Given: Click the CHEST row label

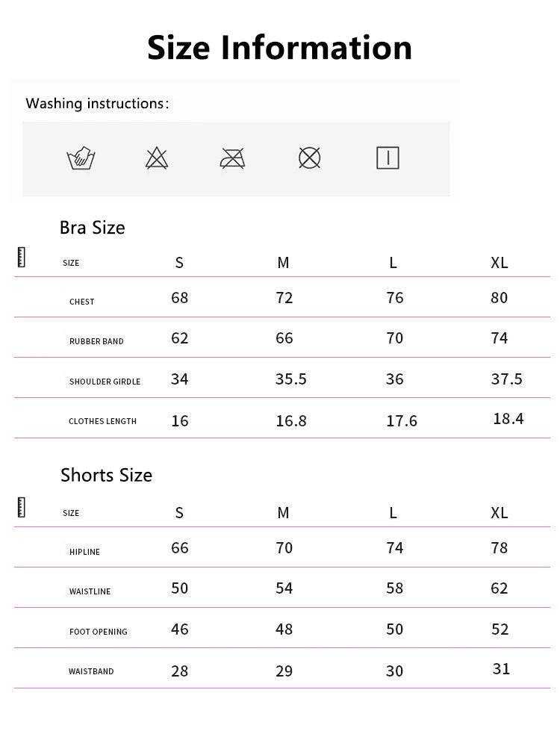Looking at the screenshot, I should point(82,302).
